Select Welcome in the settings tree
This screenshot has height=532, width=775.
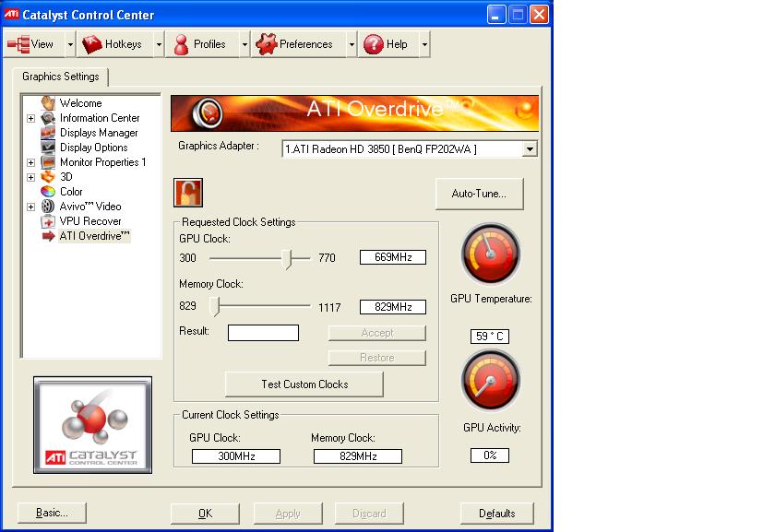click(x=80, y=103)
